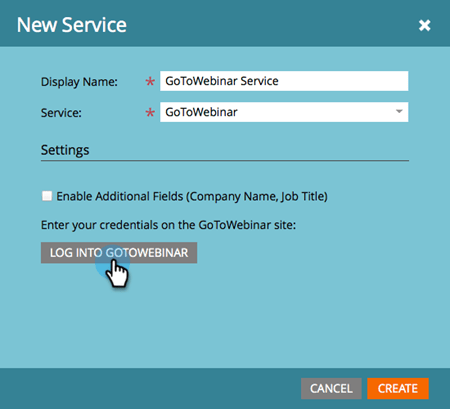Click the Log Into GoToWebinar button
The width and height of the screenshot is (450, 409).
[119, 253]
